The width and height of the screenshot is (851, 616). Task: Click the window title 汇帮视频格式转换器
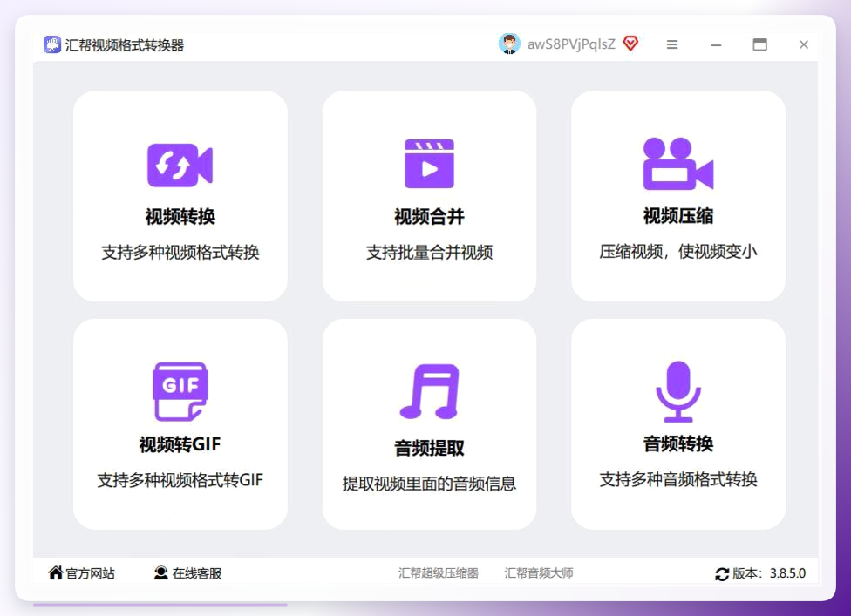125,45
